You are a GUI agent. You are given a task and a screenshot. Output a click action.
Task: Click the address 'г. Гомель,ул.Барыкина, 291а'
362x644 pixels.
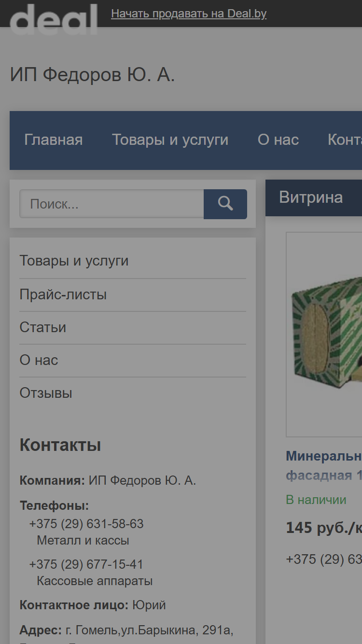(149, 630)
